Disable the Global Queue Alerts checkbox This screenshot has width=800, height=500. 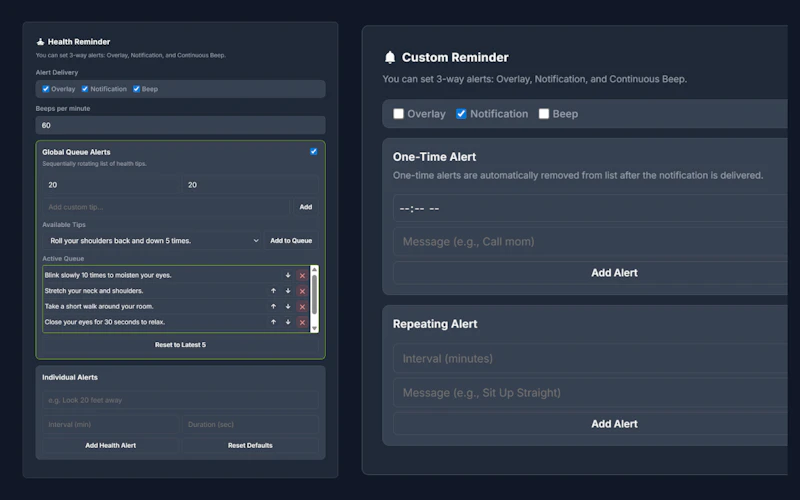coord(314,152)
